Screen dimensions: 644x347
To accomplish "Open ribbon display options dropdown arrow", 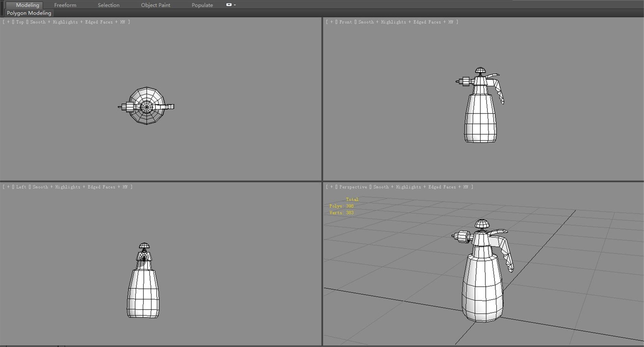I will click(235, 5).
